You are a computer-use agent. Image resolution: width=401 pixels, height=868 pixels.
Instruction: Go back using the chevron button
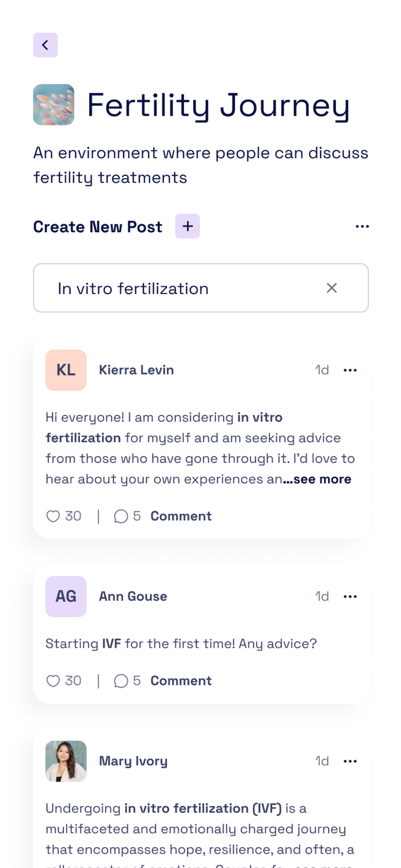tap(45, 45)
